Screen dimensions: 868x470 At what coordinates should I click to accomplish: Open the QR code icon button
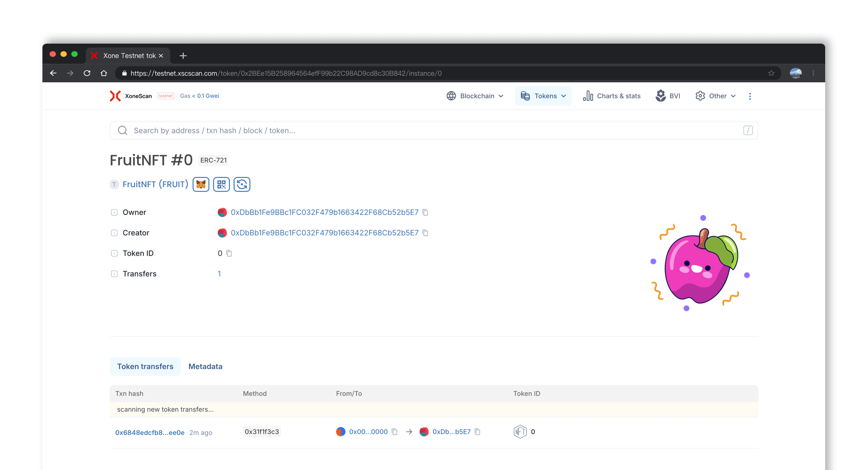click(x=222, y=184)
